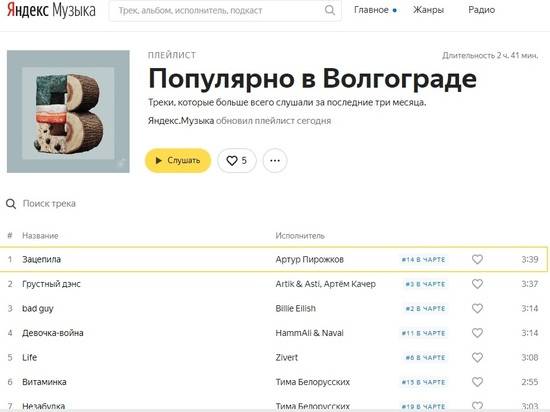Click the #11 в чарте badge
The image size is (550, 412).
(x=423, y=333)
